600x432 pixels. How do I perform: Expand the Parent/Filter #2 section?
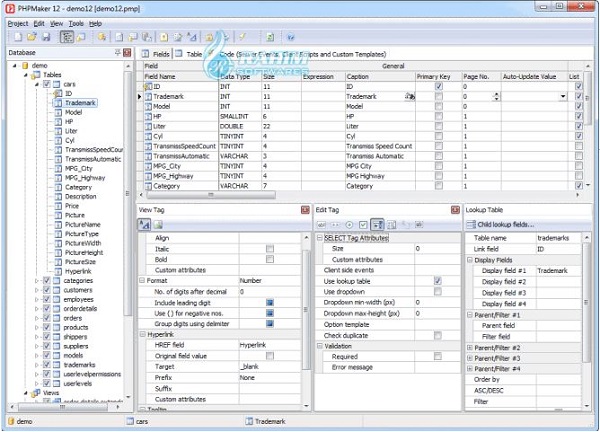click(470, 346)
